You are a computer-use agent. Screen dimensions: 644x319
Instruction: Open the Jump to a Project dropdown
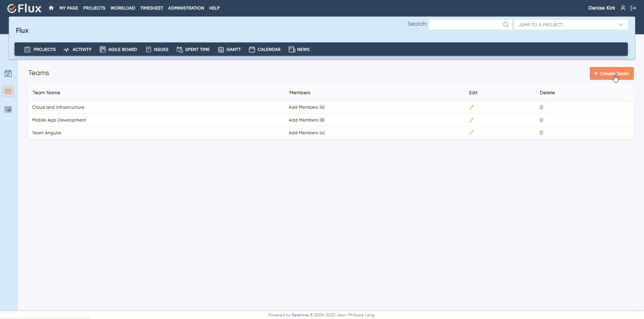[x=571, y=24]
